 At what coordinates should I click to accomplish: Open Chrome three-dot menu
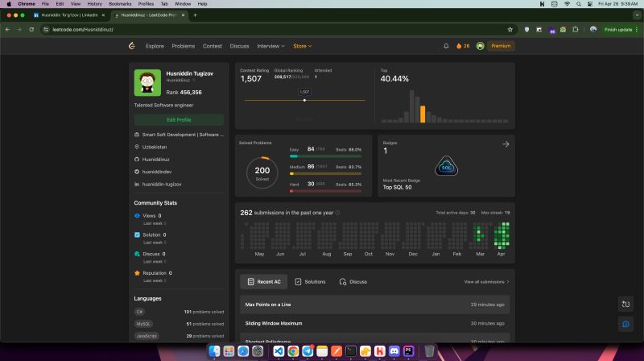[x=637, y=30]
